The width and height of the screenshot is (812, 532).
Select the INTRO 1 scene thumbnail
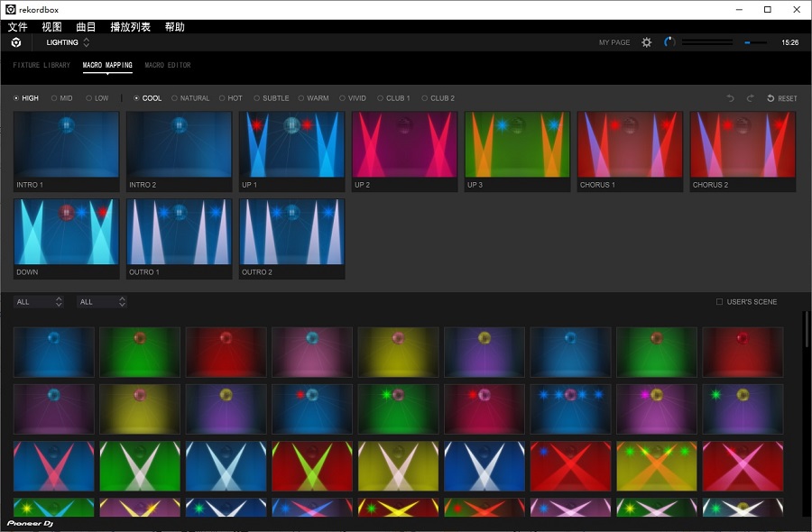click(x=66, y=151)
